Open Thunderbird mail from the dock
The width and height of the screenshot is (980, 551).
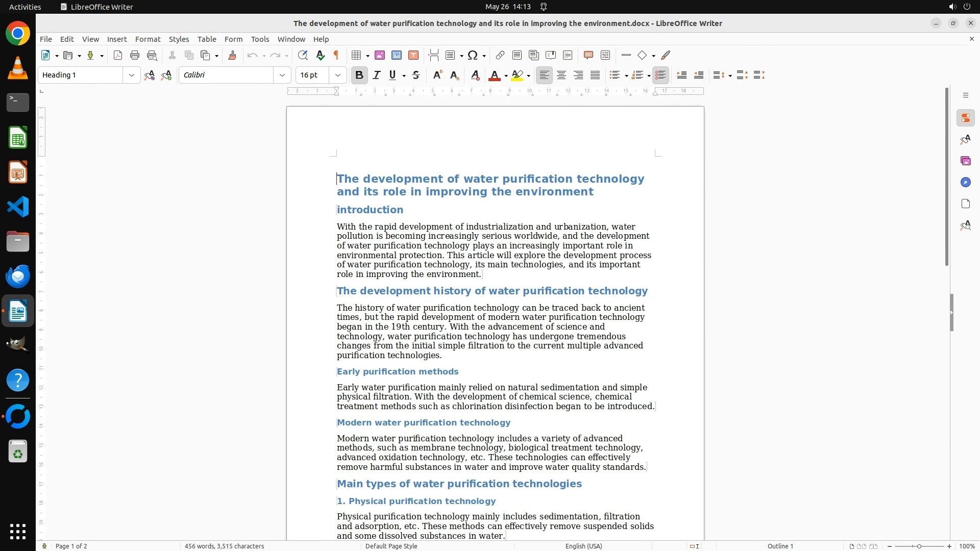18,276
